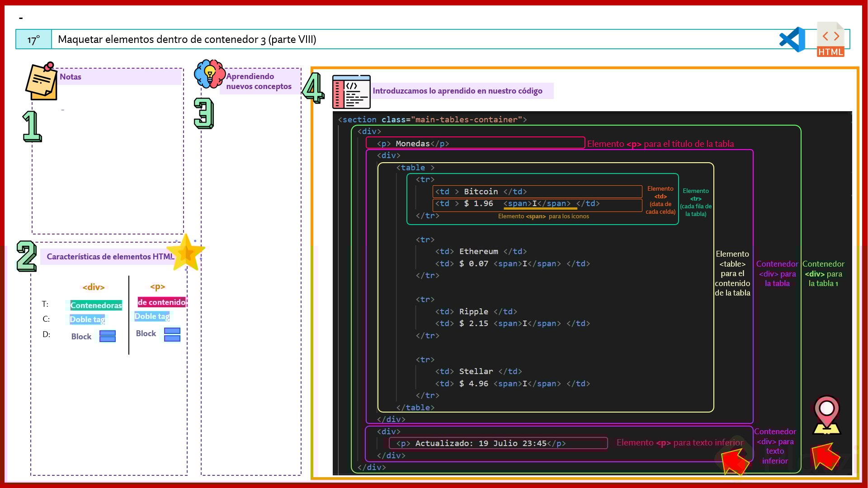Select the "17°" lesson number cell
This screenshot has height=488, width=868.
tap(34, 40)
